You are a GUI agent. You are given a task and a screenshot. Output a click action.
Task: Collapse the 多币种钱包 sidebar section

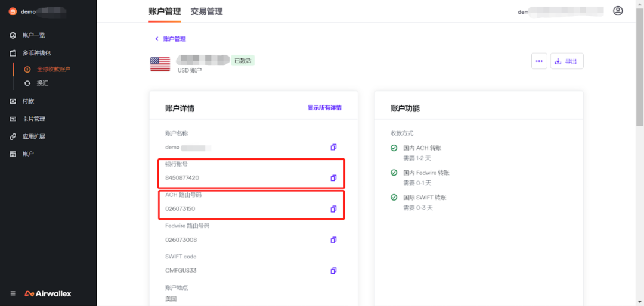pos(36,53)
